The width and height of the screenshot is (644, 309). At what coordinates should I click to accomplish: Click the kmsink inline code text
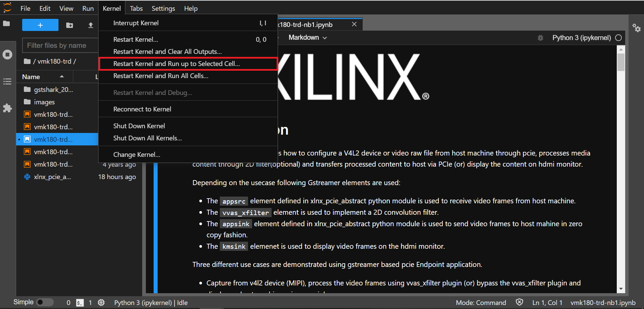coord(234,247)
